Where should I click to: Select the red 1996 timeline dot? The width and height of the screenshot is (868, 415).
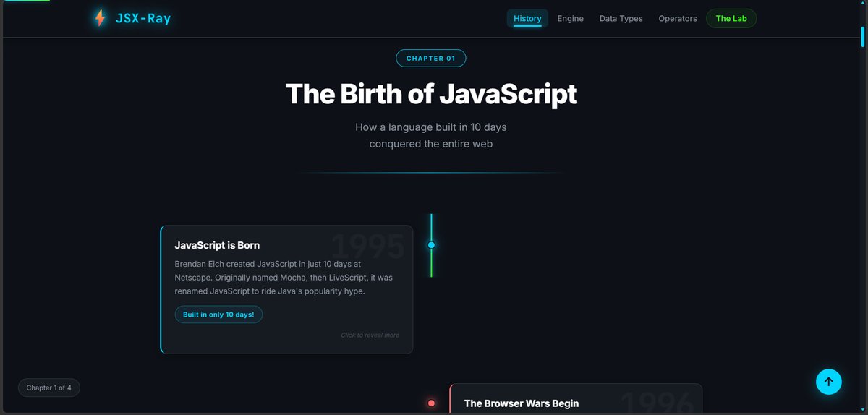click(x=432, y=403)
